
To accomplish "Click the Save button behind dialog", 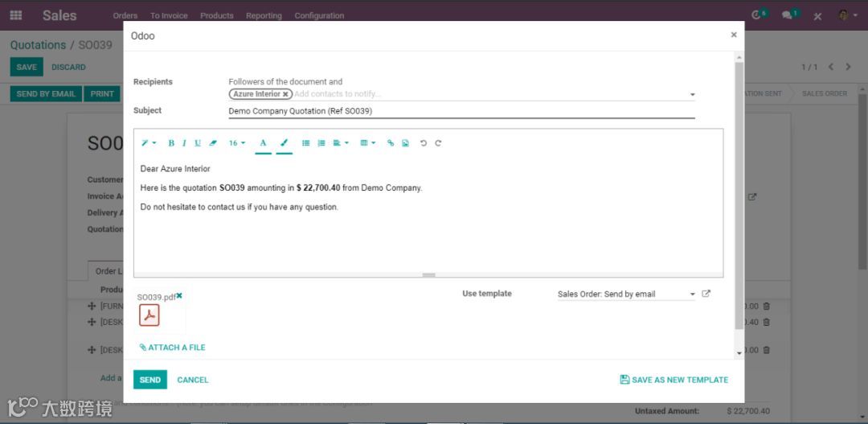I will 26,67.
